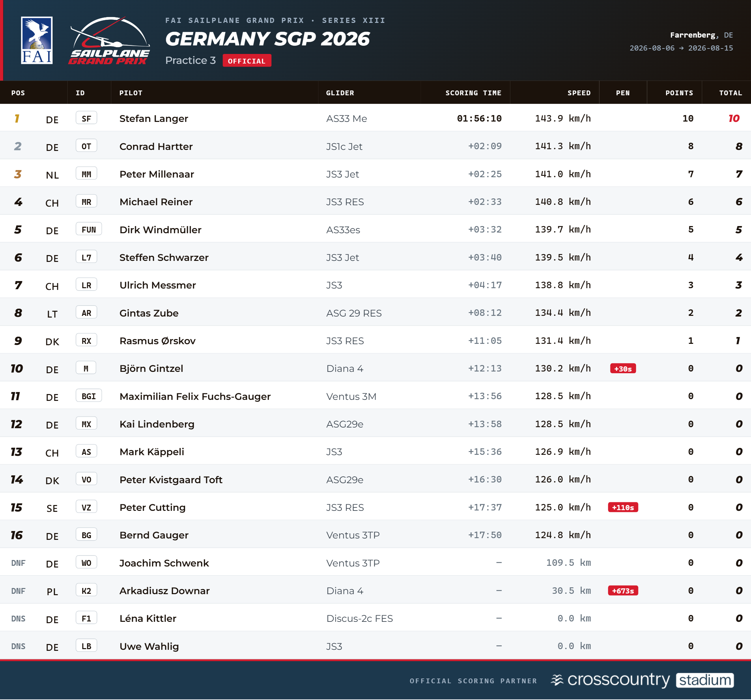Select pilot name Michael Reiner
The width and height of the screenshot is (751, 700).
click(x=156, y=202)
